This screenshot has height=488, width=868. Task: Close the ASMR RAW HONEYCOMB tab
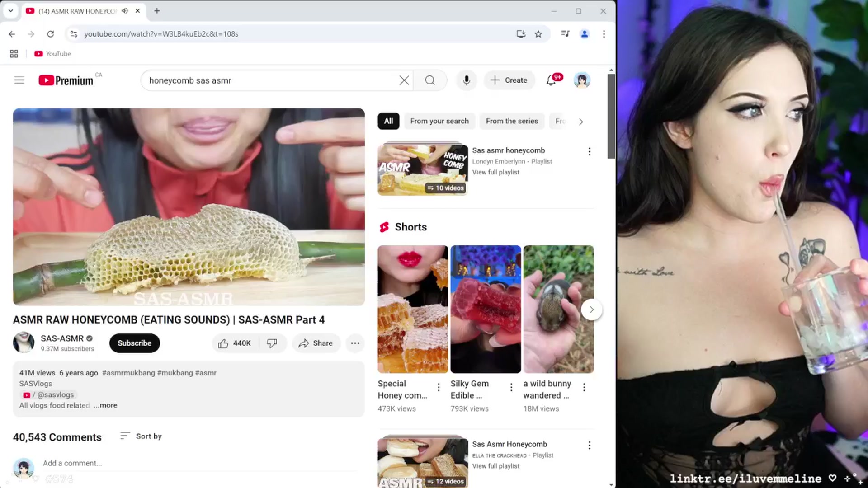138,11
